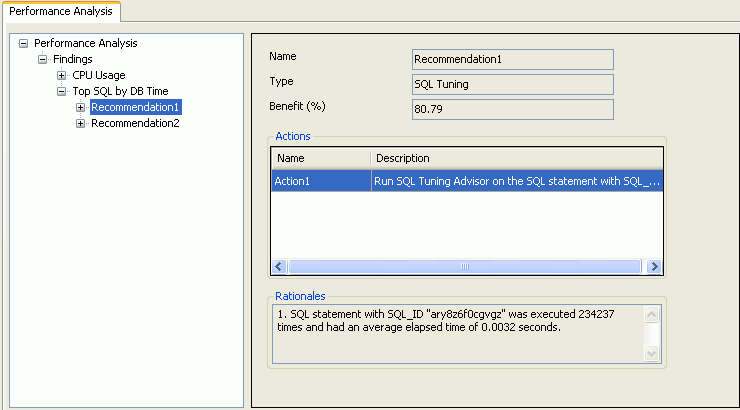Select Performance Analysis root tree label
Image resolution: width=740 pixels, height=410 pixels.
click(x=85, y=43)
